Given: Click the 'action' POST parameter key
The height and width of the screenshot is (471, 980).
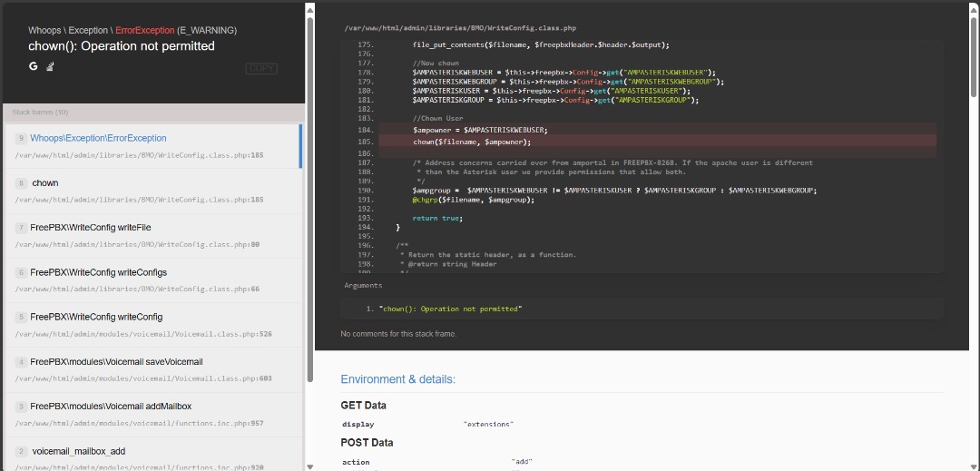Looking at the screenshot, I should click(356, 462).
